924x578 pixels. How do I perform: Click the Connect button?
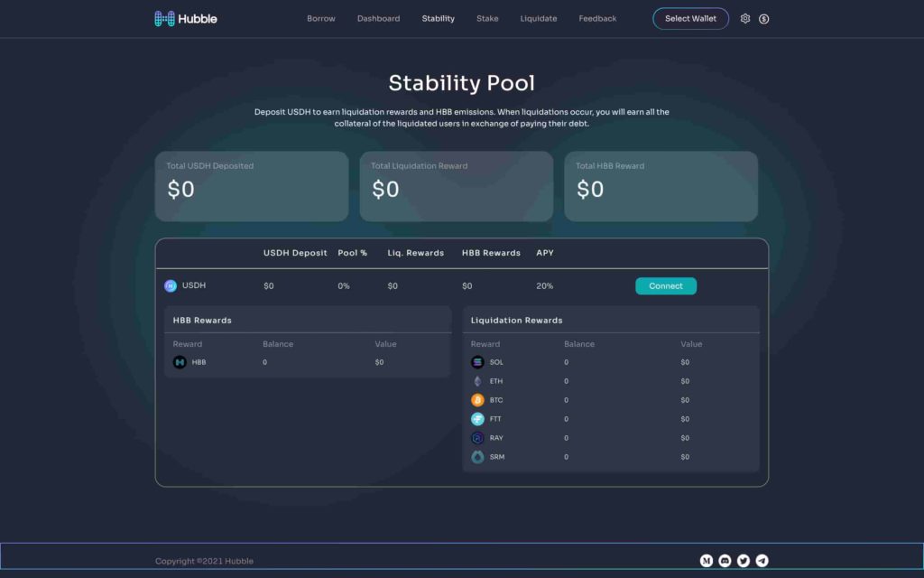pyautogui.click(x=666, y=285)
